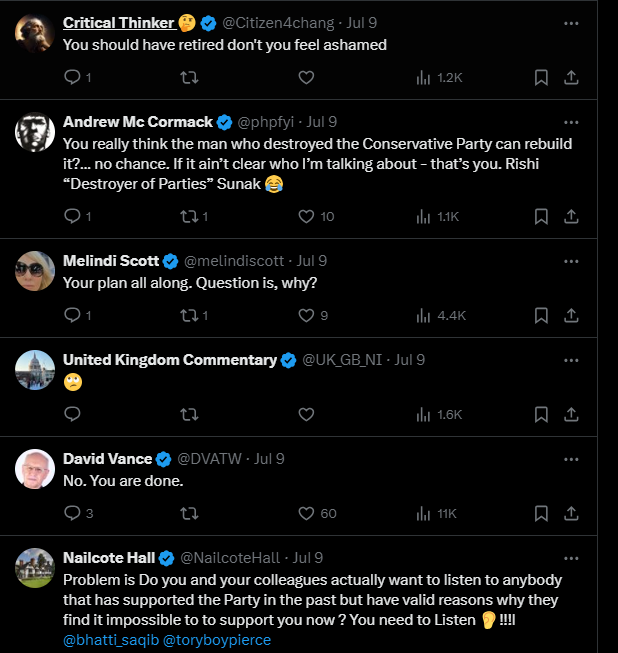Image resolution: width=618 pixels, height=653 pixels.
Task: Retweet Andrew Mc Cormack's post
Action: click(x=188, y=216)
